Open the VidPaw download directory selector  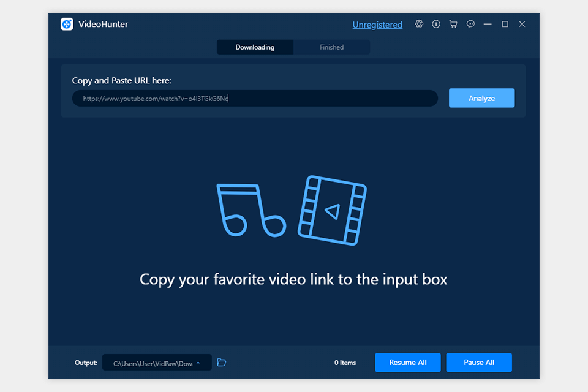(156, 362)
